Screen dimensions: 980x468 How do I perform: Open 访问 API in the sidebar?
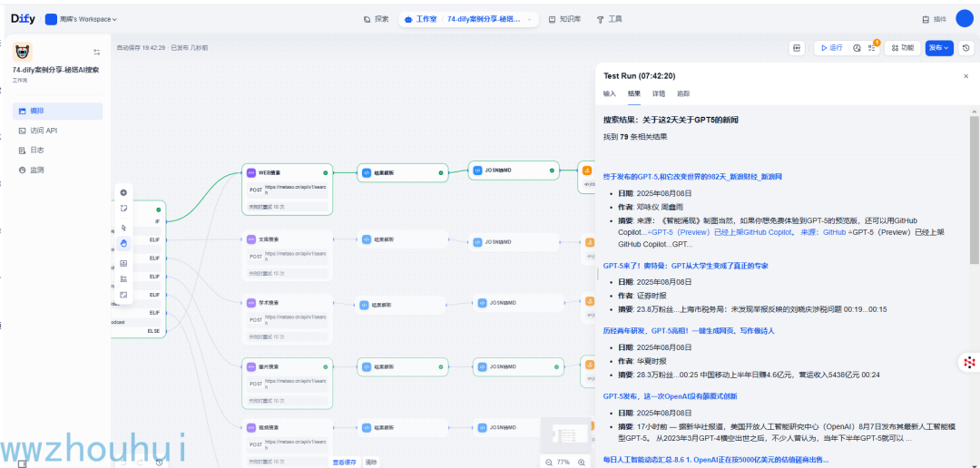point(57,131)
